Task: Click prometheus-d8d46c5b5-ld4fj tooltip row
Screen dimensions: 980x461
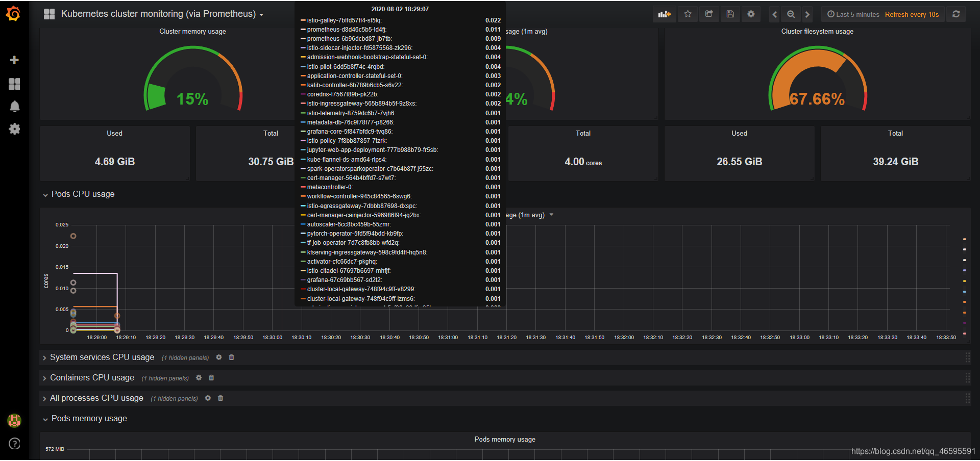Action: click(400, 30)
